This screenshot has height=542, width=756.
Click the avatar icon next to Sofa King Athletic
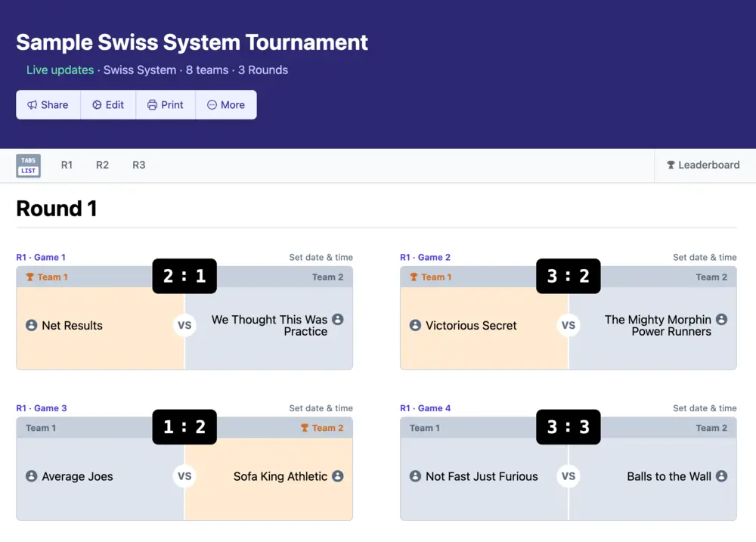339,476
